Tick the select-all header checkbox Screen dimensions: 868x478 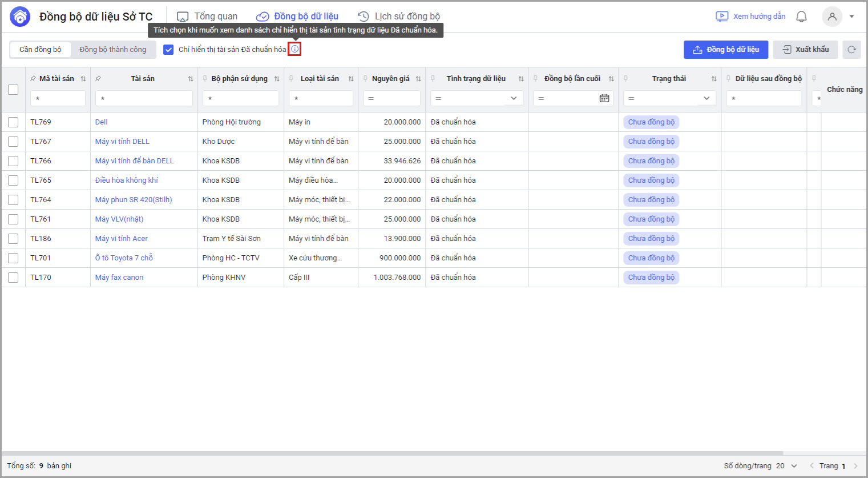coord(13,90)
